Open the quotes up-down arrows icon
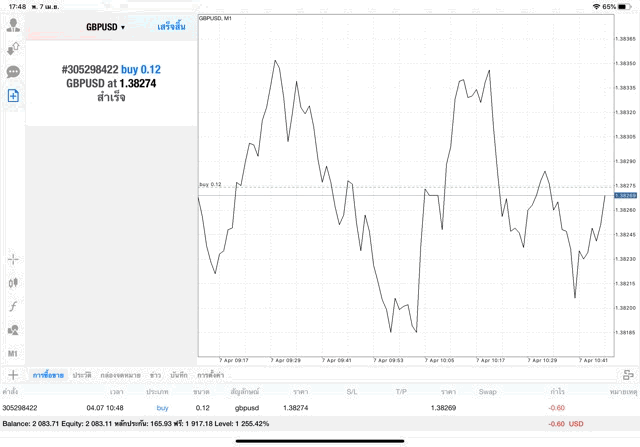The height and width of the screenshot is (447, 640). (13, 49)
